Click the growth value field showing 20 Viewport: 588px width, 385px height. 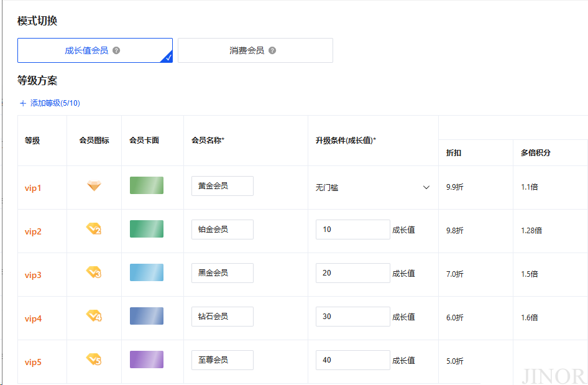(x=353, y=273)
